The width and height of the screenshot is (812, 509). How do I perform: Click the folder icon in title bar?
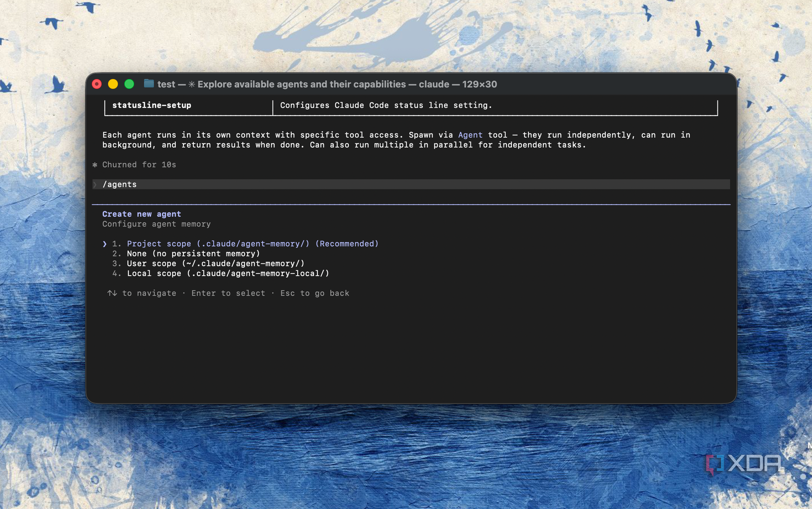point(149,84)
